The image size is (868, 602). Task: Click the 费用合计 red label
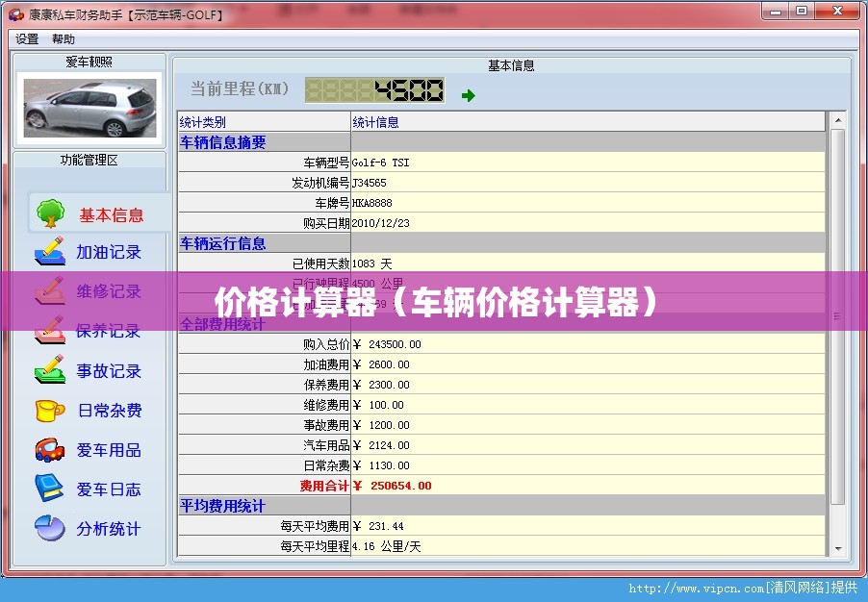tap(324, 486)
